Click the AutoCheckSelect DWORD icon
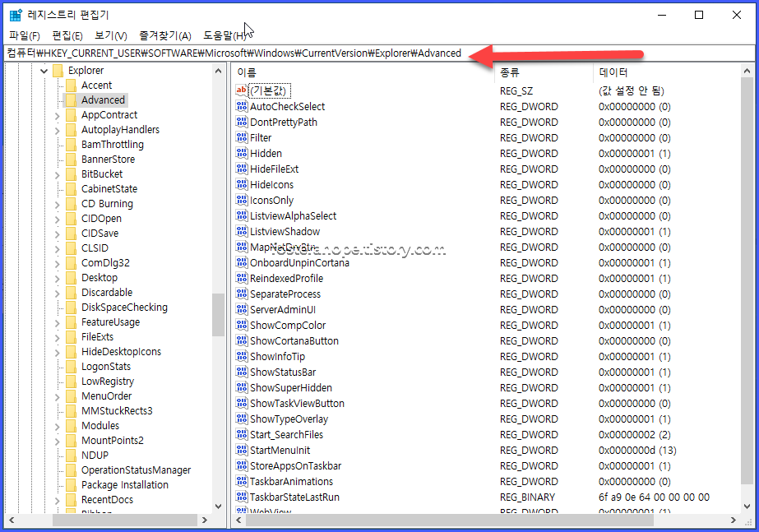 [241, 106]
